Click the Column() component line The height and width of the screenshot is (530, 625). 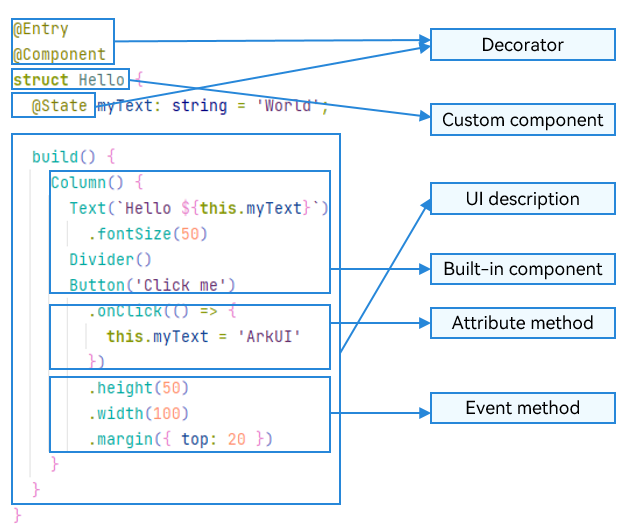(97, 183)
